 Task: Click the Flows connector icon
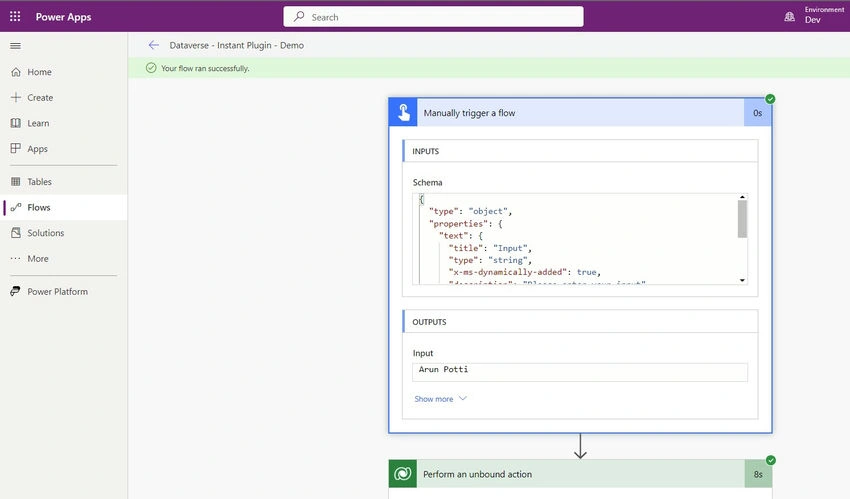tap(16, 207)
